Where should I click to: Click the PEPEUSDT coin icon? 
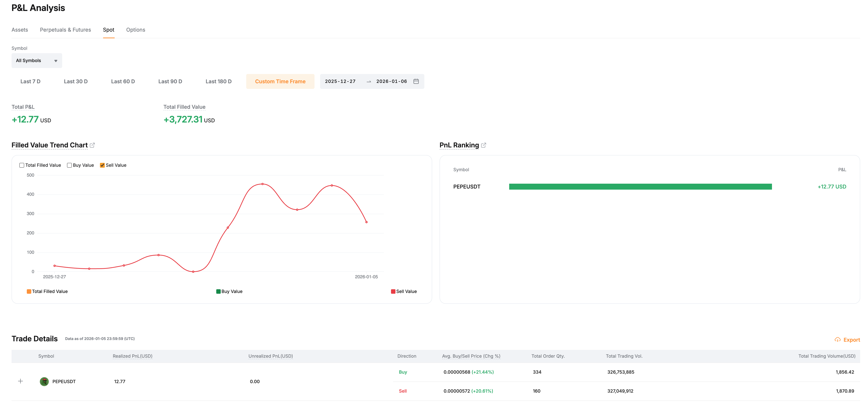[x=44, y=381]
